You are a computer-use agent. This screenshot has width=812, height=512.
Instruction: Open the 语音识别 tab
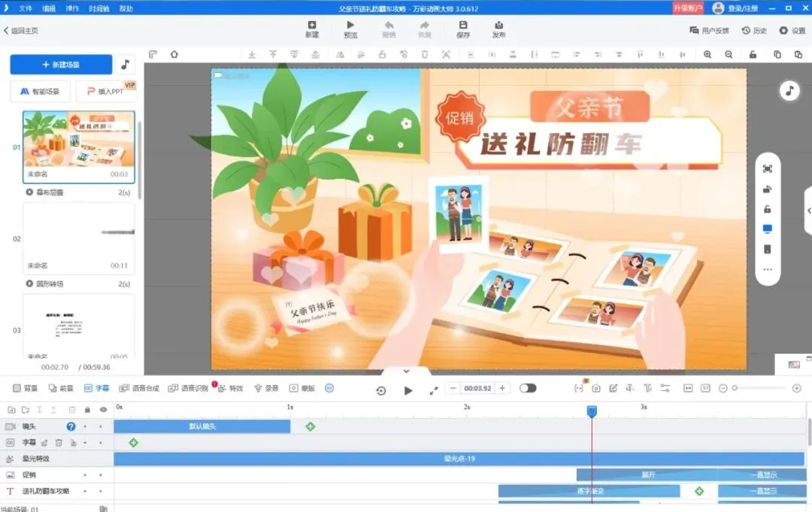[x=188, y=388]
